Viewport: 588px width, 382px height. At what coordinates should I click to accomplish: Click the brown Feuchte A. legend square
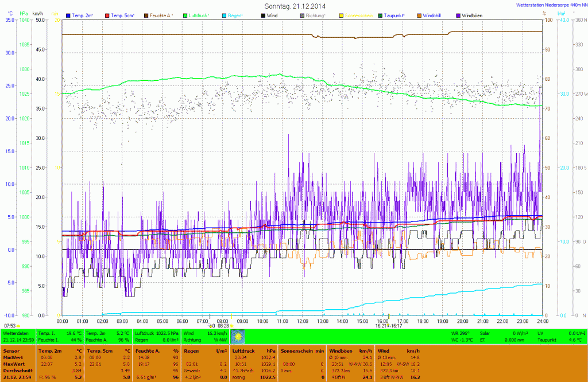[x=146, y=15]
